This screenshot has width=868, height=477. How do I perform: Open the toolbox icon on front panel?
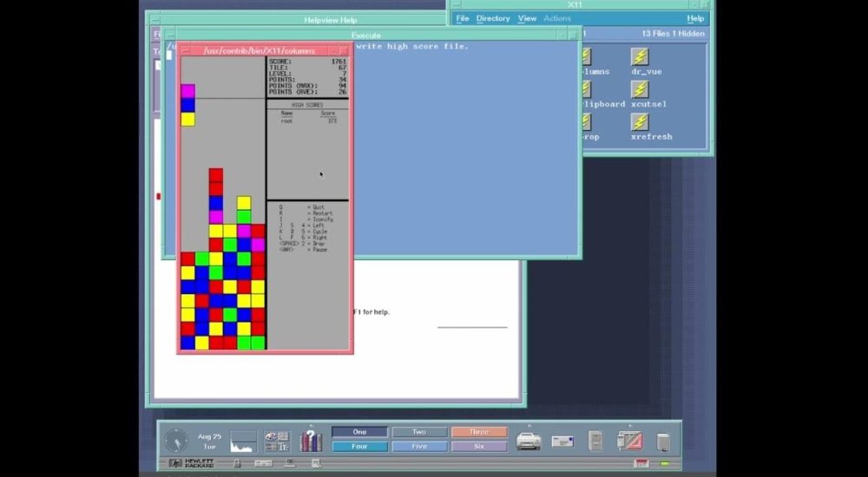629,441
